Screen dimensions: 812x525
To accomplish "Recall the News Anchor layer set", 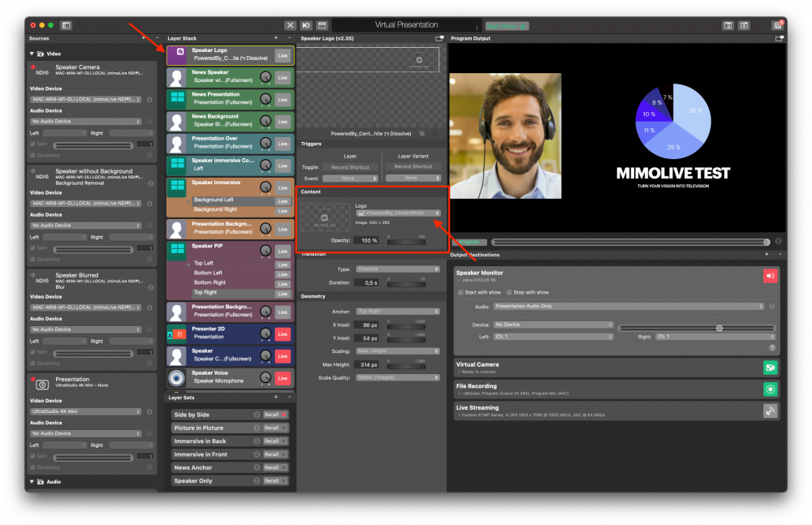I will [275, 467].
